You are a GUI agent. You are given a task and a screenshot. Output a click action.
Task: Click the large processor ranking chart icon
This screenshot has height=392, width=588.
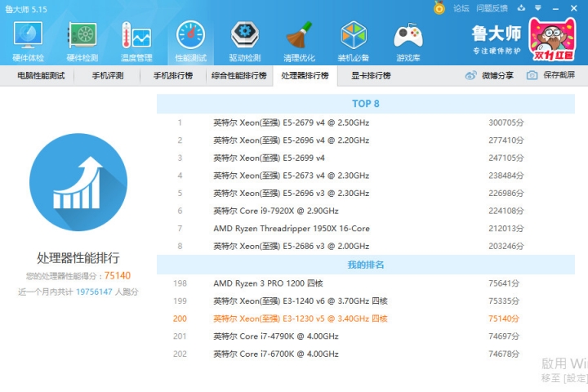click(78, 182)
